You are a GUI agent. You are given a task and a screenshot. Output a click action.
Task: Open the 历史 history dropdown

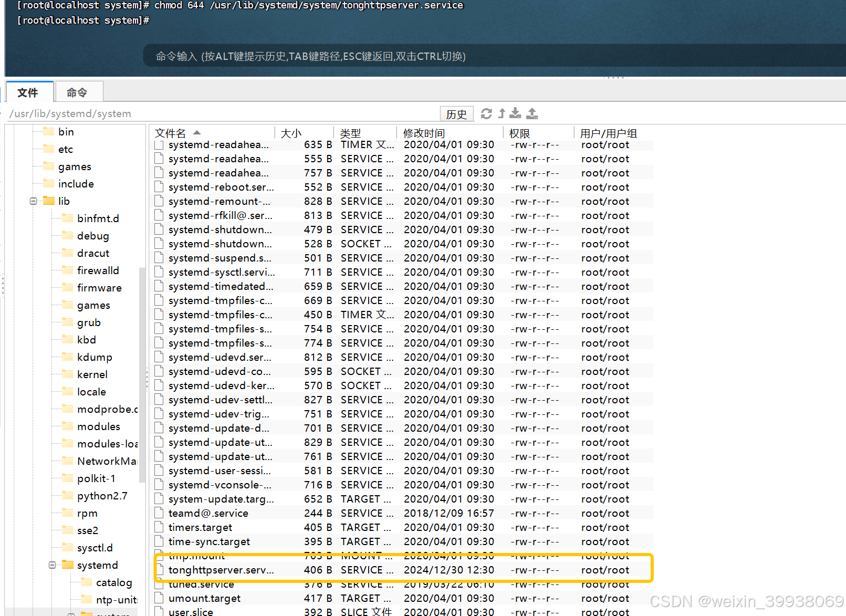click(x=456, y=113)
